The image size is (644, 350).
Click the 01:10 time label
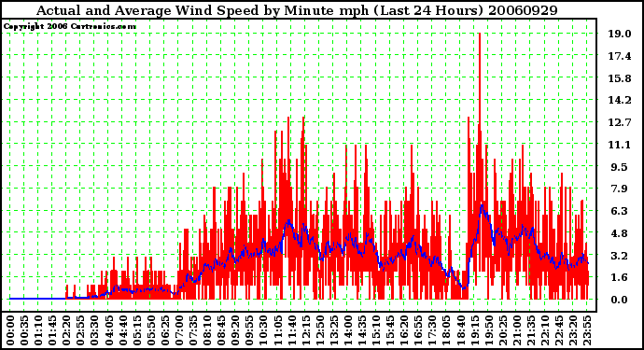[37, 330]
